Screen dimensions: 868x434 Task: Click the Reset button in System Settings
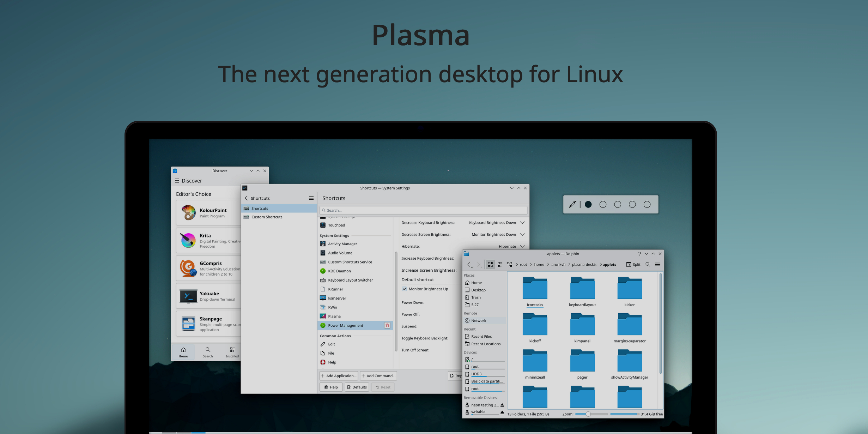pyautogui.click(x=383, y=387)
